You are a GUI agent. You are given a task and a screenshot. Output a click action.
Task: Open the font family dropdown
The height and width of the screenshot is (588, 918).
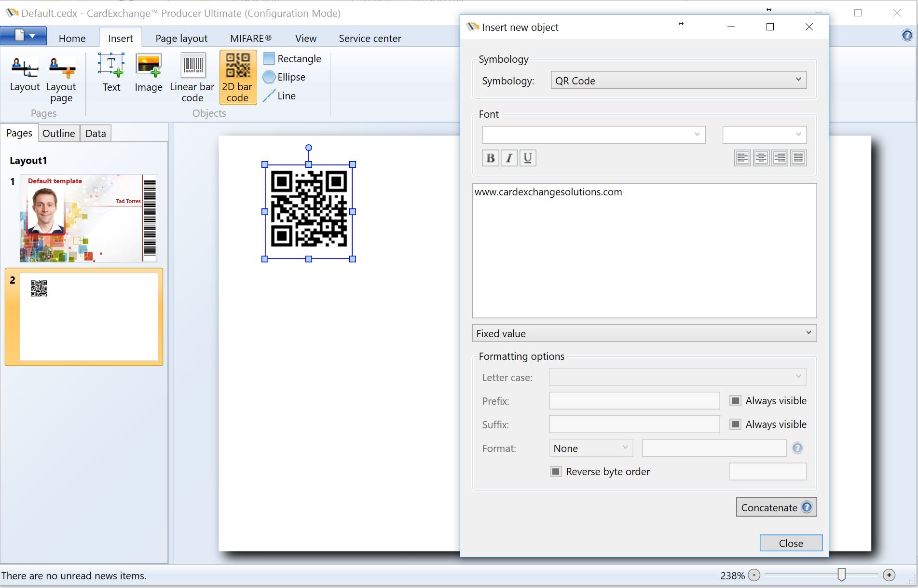594,135
